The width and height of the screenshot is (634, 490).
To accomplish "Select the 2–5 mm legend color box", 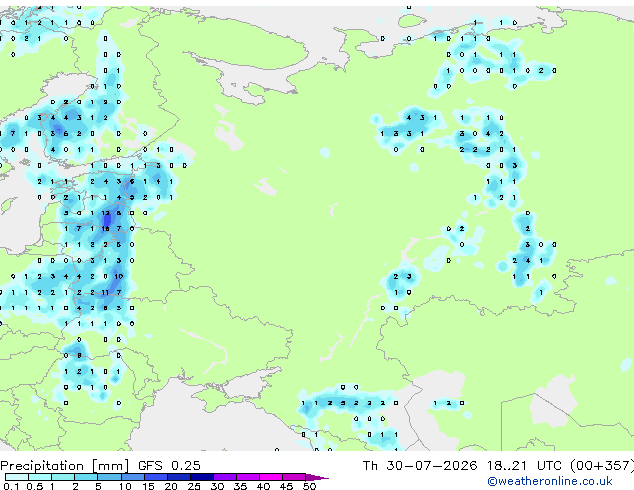I will tap(86, 477).
